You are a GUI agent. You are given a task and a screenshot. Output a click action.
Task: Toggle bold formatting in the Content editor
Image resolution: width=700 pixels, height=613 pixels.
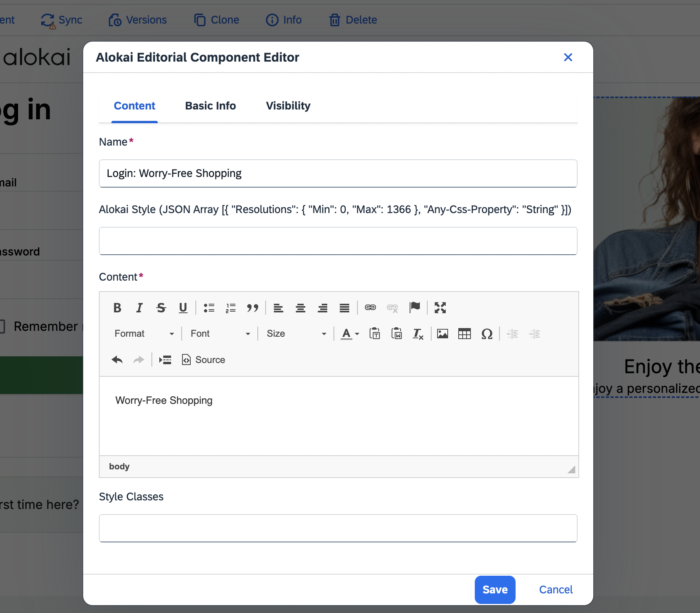117,308
